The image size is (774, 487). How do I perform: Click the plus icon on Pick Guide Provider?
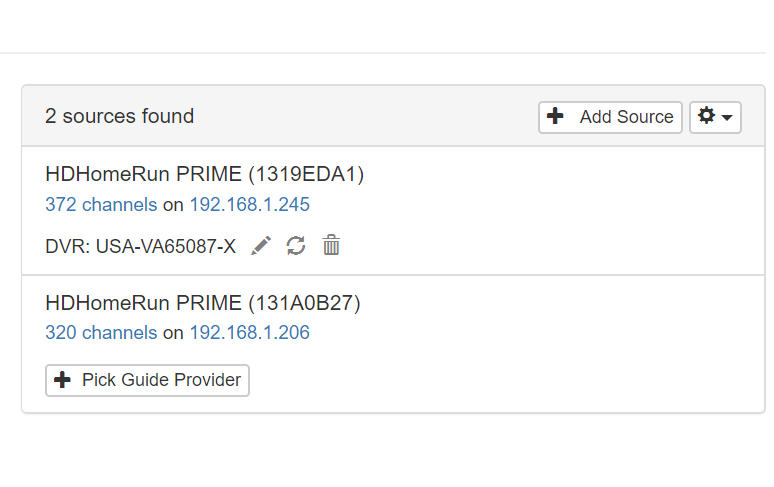point(63,380)
